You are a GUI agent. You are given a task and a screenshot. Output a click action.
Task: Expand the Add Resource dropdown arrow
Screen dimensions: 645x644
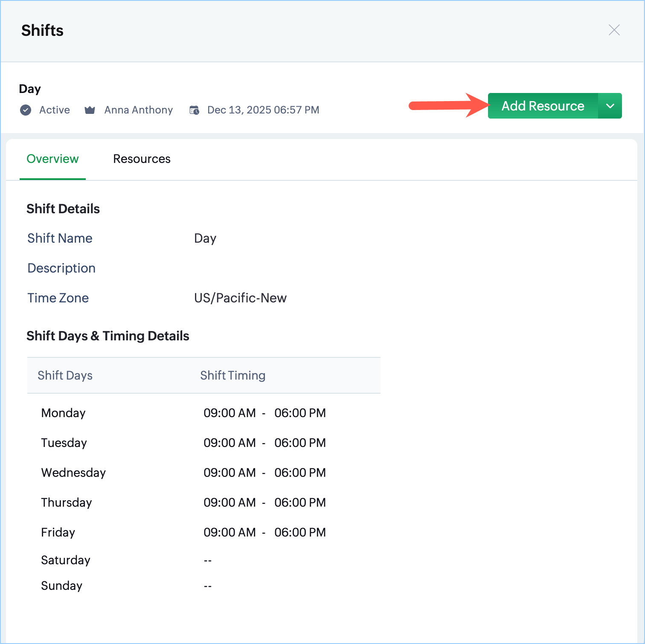click(610, 106)
